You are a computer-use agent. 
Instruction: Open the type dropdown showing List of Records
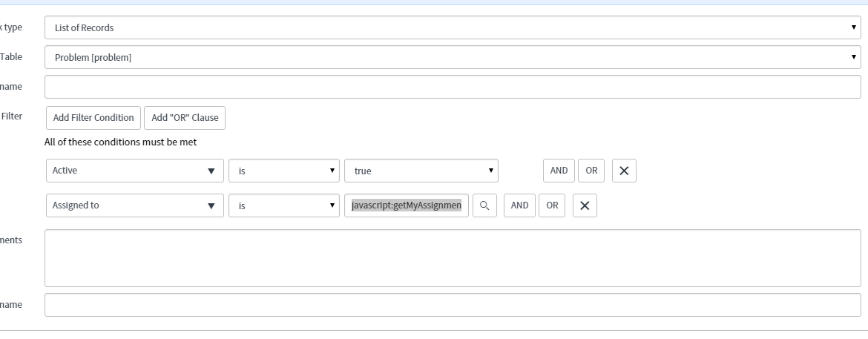pos(453,27)
